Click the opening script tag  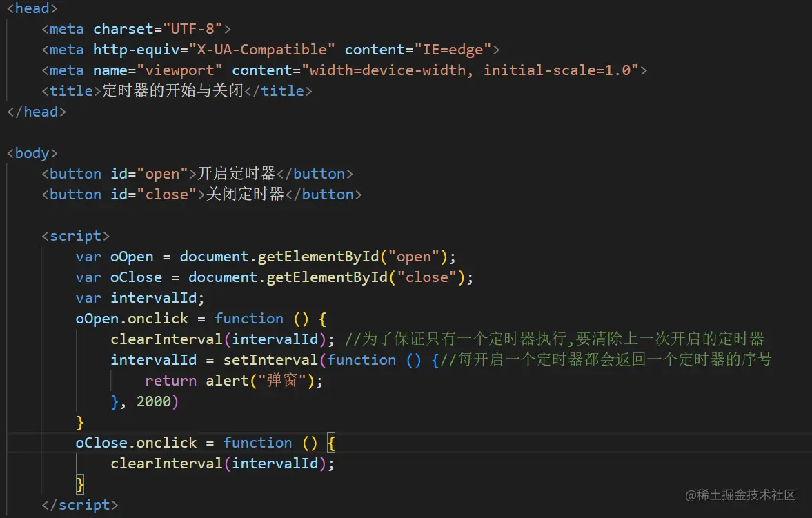[x=76, y=235]
